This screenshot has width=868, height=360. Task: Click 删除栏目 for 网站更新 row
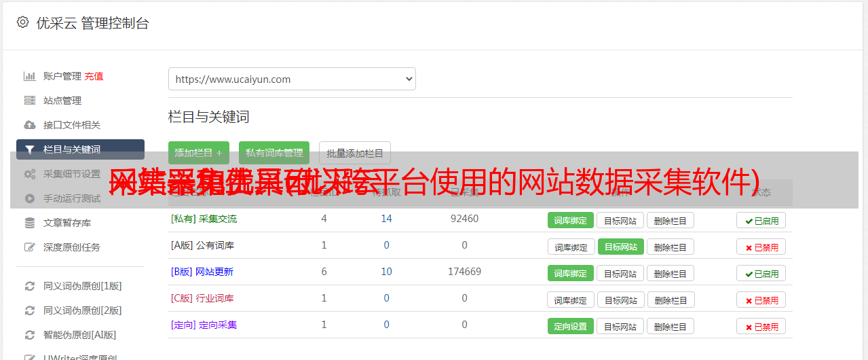coord(671,273)
